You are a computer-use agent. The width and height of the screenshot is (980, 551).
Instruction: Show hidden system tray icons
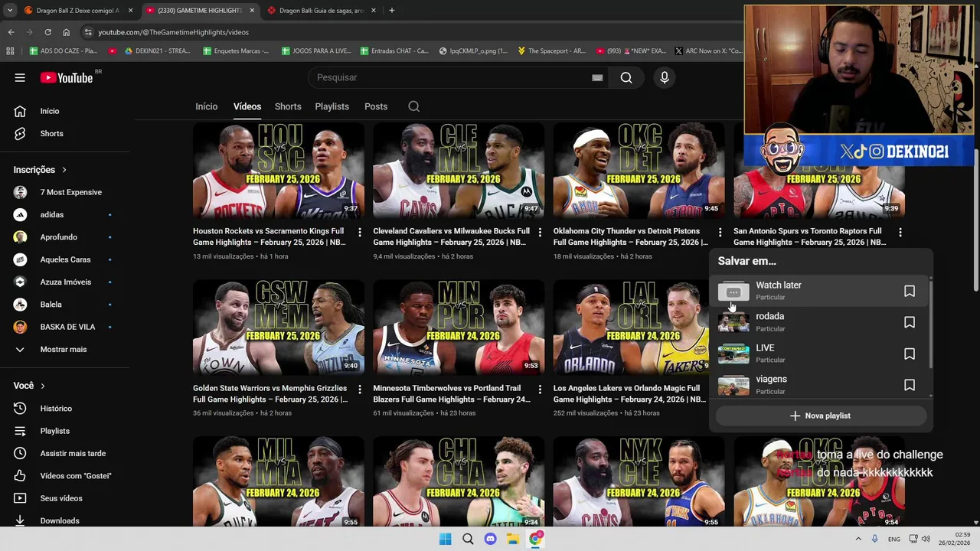[857, 540]
